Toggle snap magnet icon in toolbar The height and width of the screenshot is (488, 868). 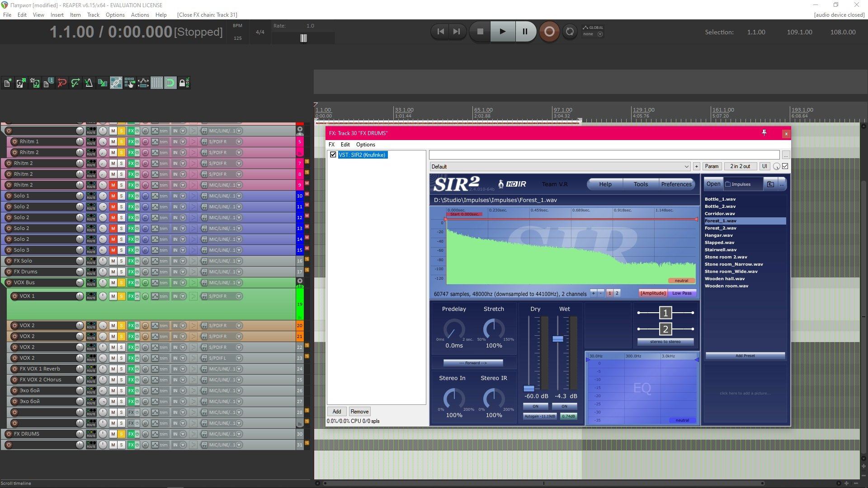(x=170, y=83)
